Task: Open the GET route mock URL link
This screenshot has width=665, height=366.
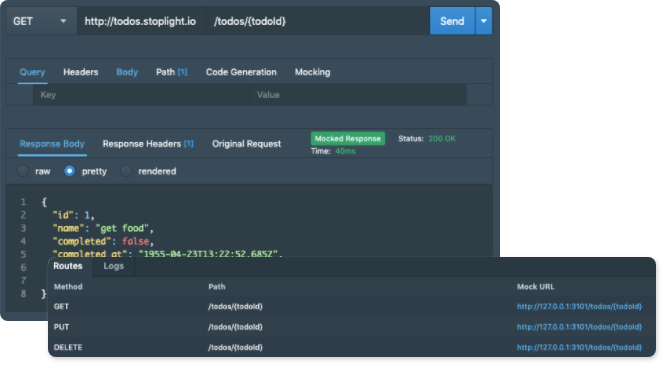Action: pos(579,307)
